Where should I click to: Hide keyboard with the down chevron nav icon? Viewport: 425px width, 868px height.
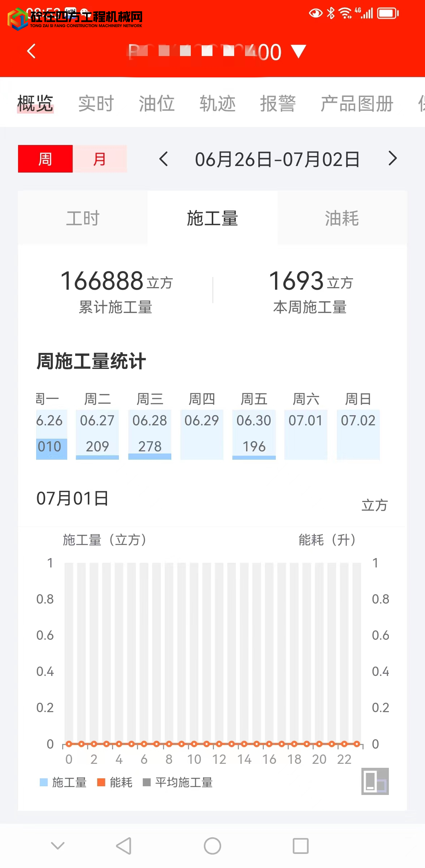(58, 846)
